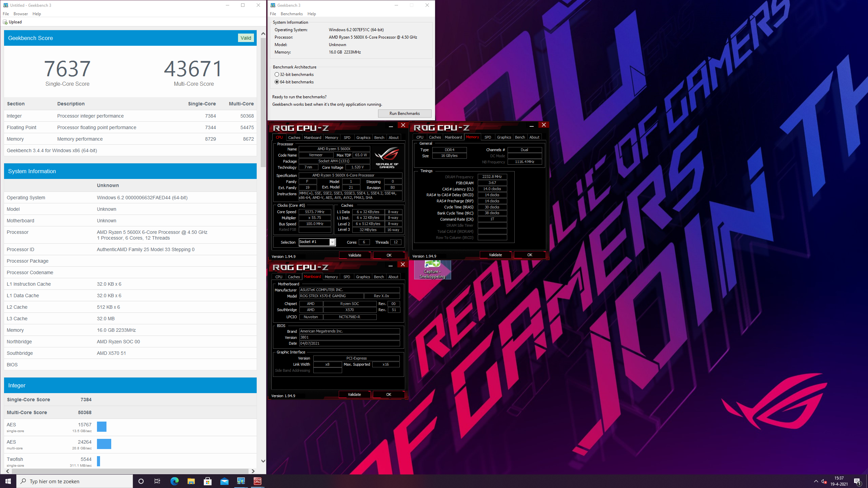The height and width of the screenshot is (488, 868).
Task: Click the NB Frequency value 1116.4 MHz
Action: click(525, 162)
